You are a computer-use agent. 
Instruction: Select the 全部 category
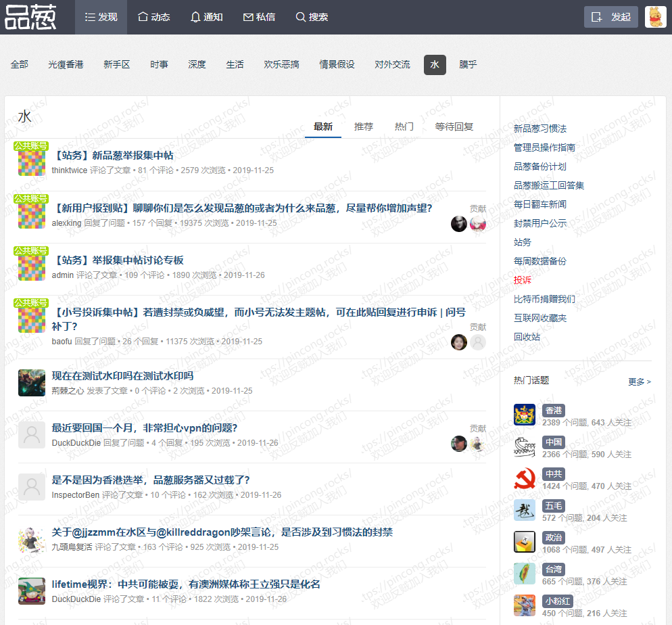coord(20,65)
